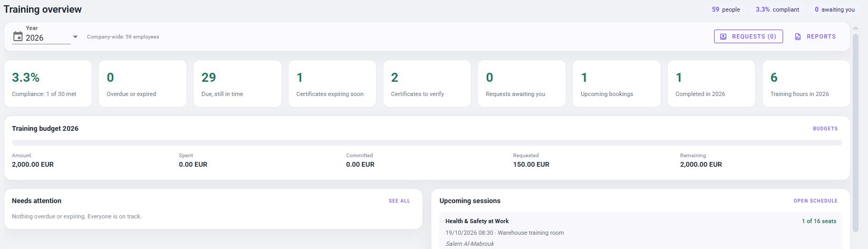Image resolution: width=868 pixels, height=249 pixels.
Task: Click session date 19/10/2026 08:30 line
Action: (505, 233)
